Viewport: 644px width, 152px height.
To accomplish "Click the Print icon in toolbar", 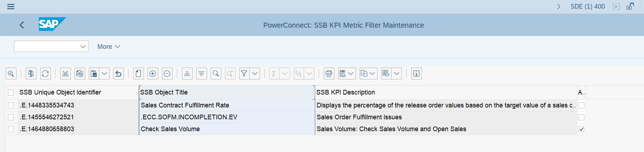I will 329,74.
